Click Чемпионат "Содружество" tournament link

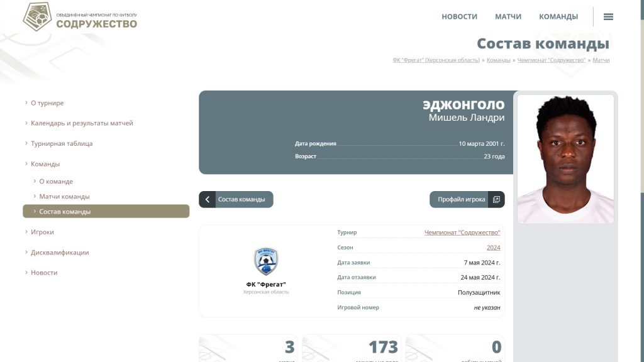tap(462, 233)
